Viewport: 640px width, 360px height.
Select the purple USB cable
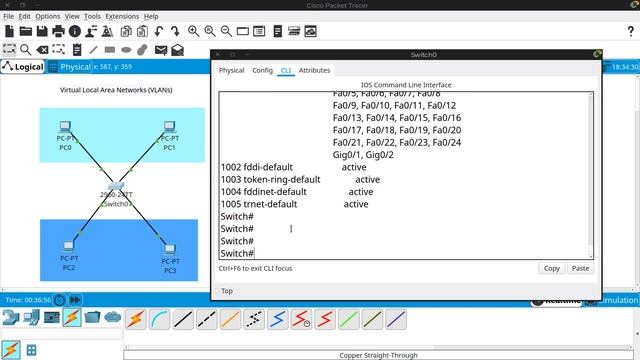[396, 319]
